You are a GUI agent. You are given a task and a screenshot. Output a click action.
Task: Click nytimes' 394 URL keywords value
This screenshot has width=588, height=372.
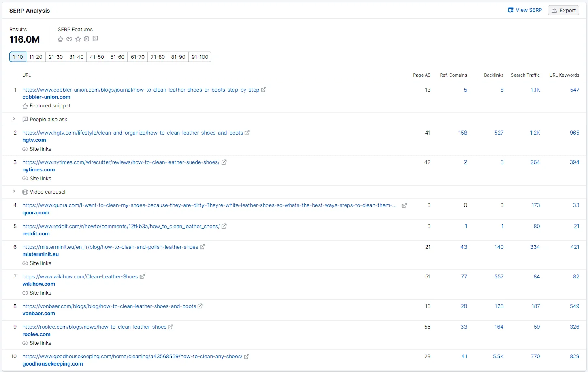574,162
